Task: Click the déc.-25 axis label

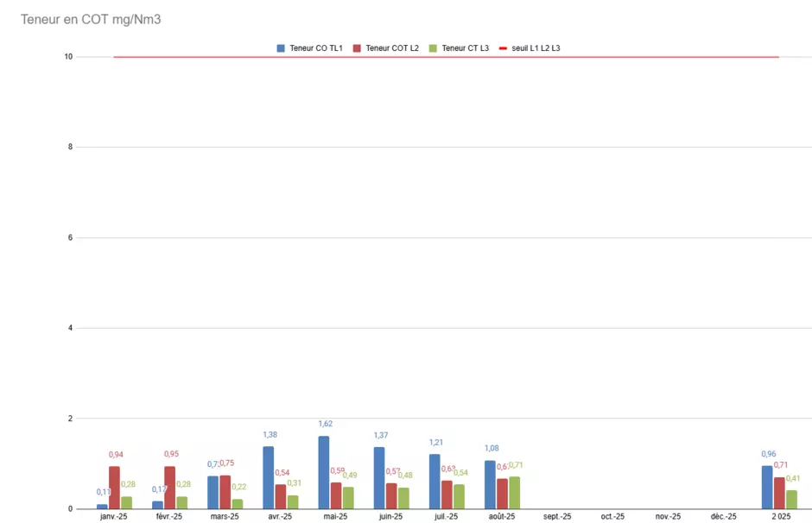Action: 723,516
